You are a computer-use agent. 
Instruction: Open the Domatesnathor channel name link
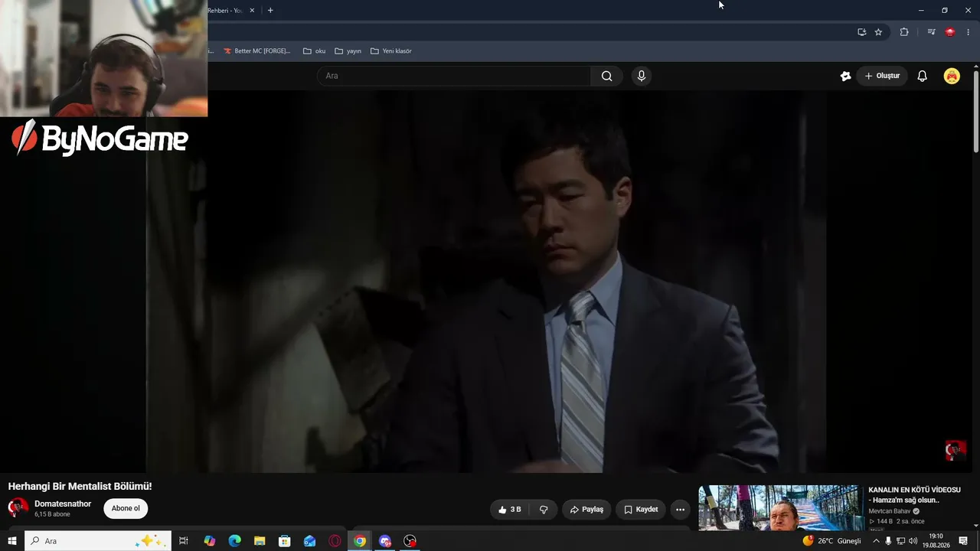pyautogui.click(x=63, y=504)
